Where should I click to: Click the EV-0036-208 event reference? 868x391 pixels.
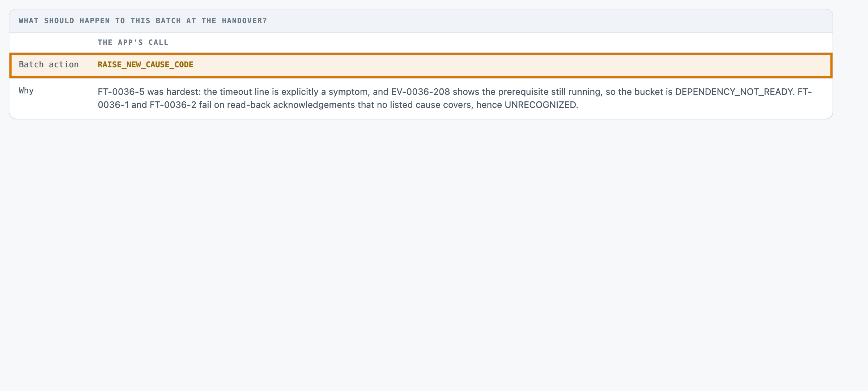pyautogui.click(x=421, y=92)
